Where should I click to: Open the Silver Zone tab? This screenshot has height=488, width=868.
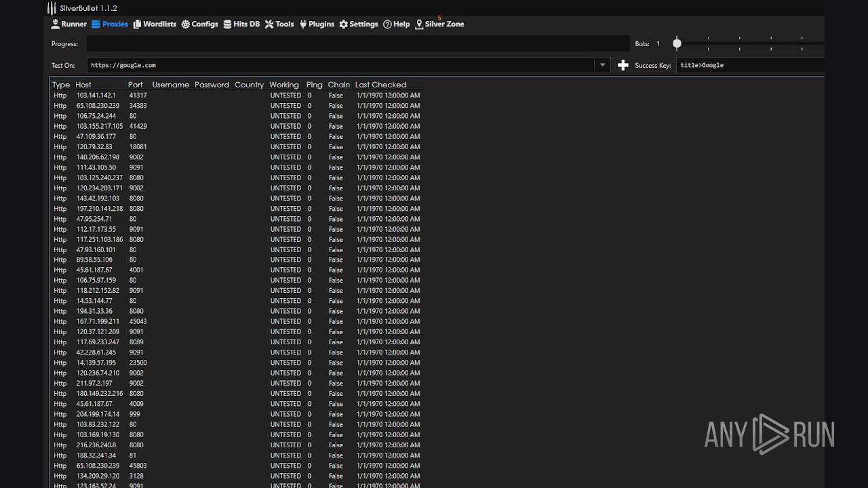click(x=440, y=24)
